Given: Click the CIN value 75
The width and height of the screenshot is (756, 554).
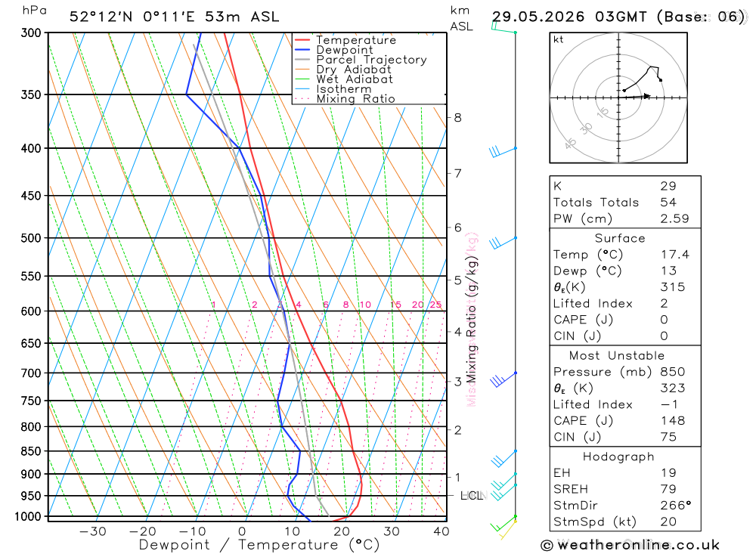Looking at the screenshot, I should pyautogui.click(x=668, y=438).
